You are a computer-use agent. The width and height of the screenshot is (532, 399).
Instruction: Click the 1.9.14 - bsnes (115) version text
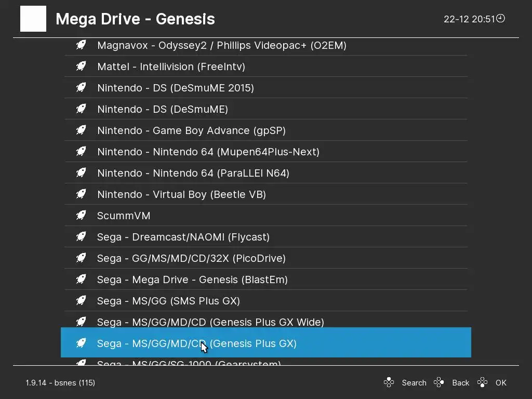click(60, 383)
